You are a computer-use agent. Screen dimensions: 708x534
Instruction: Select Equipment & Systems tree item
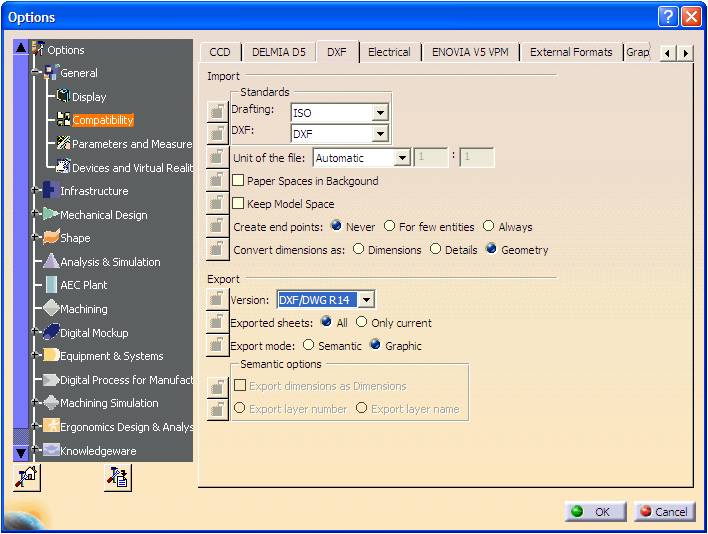[112, 356]
